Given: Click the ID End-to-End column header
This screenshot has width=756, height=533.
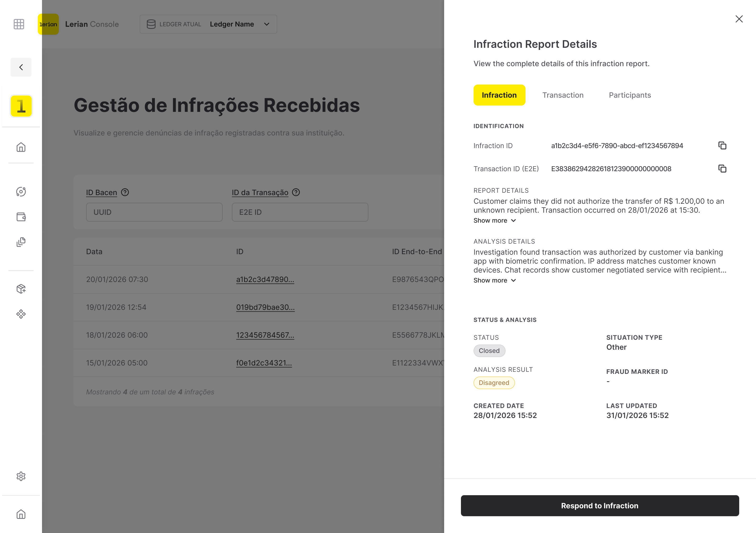Looking at the screenshot, I should 417,252.
